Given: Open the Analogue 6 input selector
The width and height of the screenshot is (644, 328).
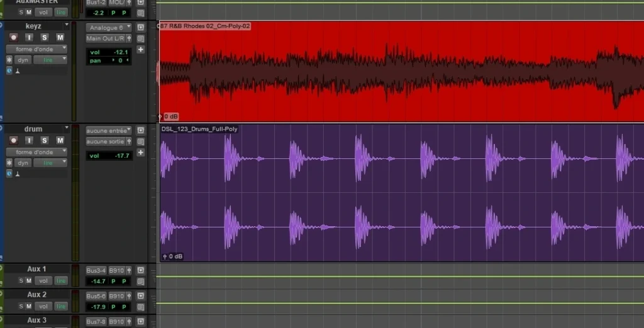Looking at the screenshot, I should [x=108, y=28].
